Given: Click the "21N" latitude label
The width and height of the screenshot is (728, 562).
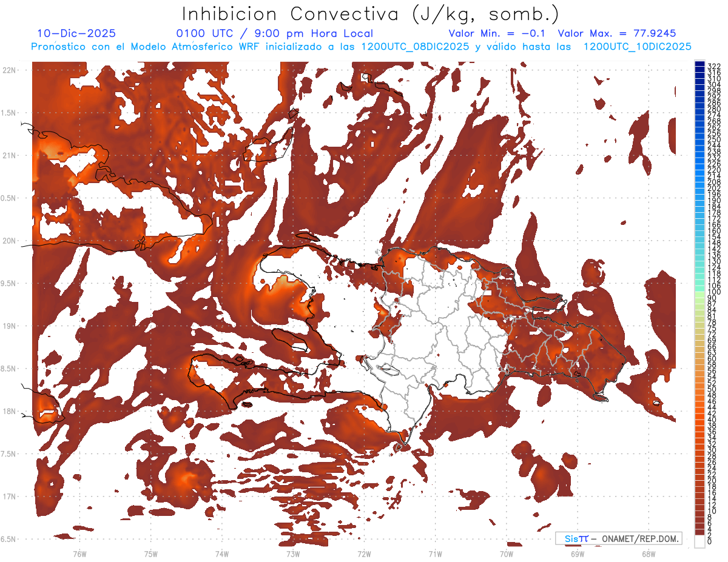Looking at the screenshot, I should click(x=8, y=155).
